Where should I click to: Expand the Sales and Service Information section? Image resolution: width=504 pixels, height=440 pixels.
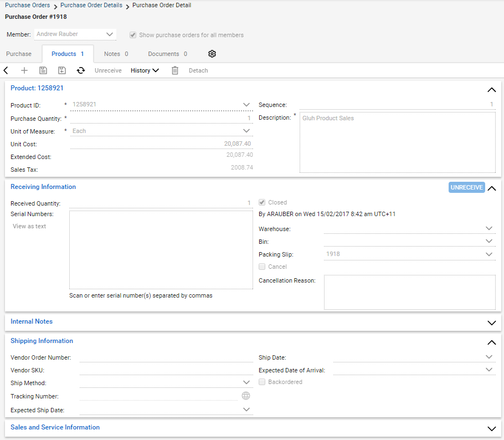coord(491,428)
